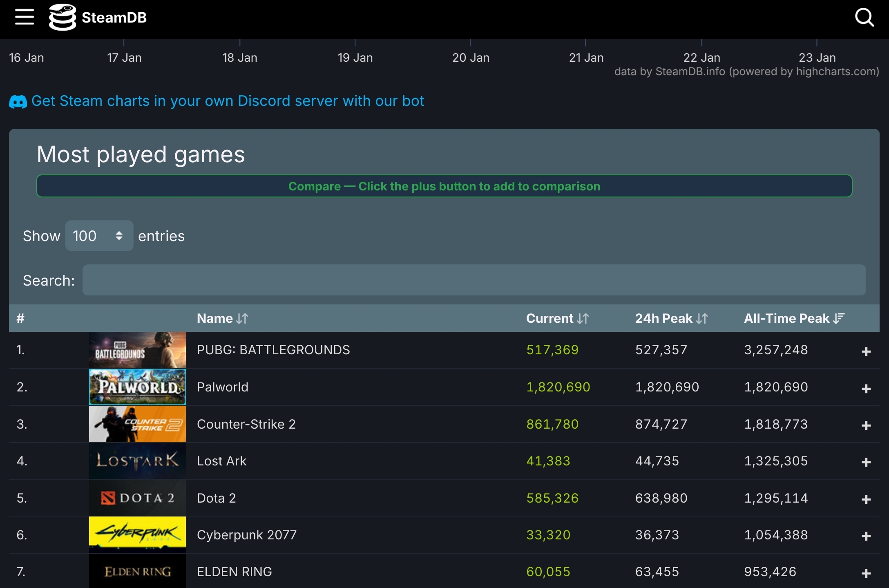This screenshot has height=588, width=889.
Task: Click the Elden Ring thumbnail image
Action: [137, 571]
